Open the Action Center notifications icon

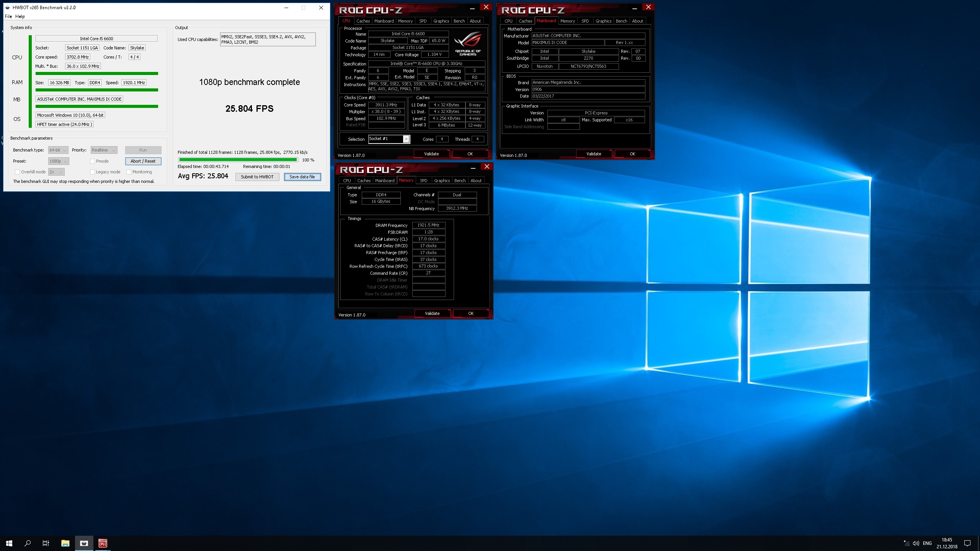point(967,543)
